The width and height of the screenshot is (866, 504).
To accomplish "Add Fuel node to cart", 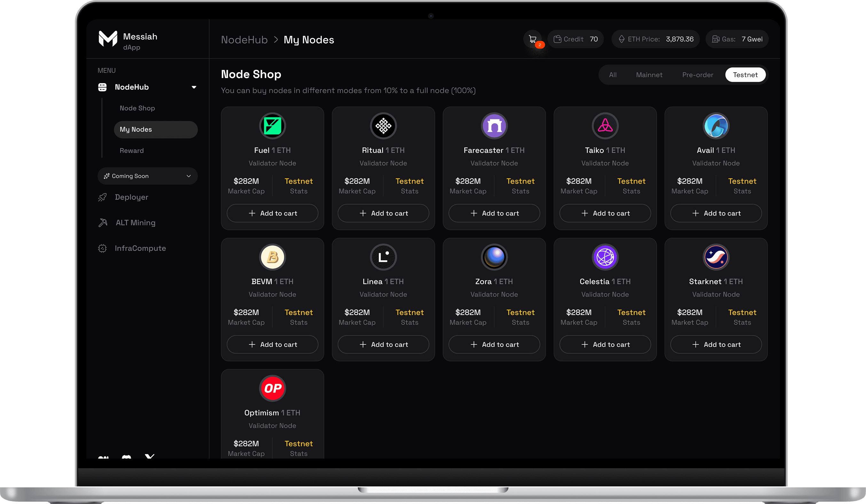I will [272, 213].
